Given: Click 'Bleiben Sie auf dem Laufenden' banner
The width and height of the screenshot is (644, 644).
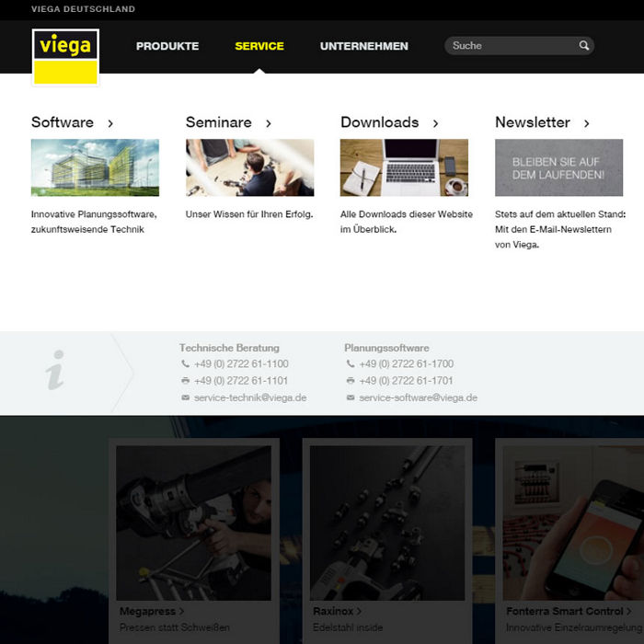Looking at the screenshot, I should [558, 167].
